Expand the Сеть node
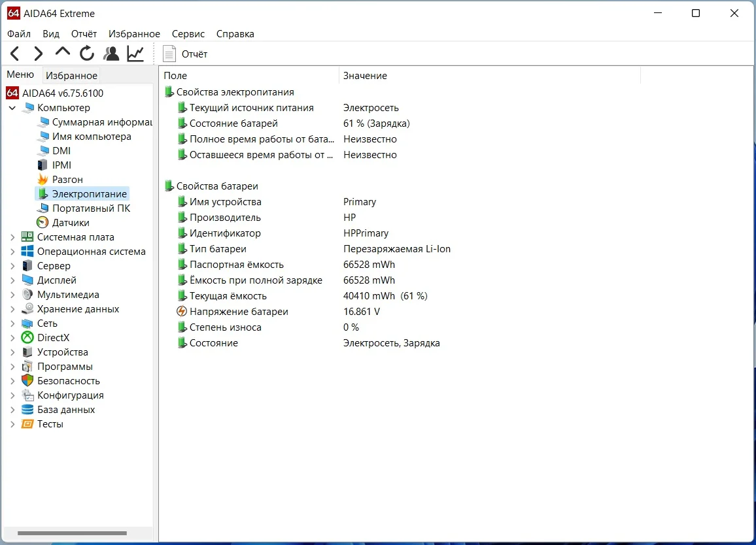This screenshot has height=545, width=756. (x=12, y=323)
